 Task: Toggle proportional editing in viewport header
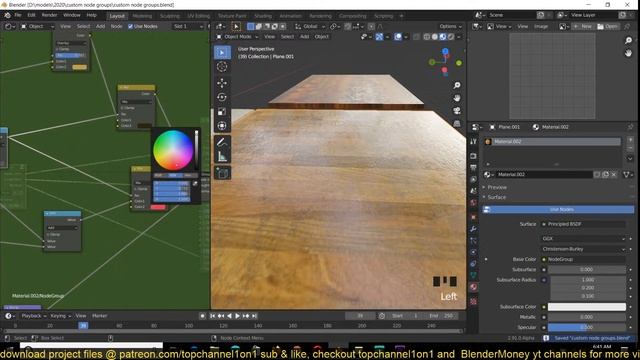click(371, 26)
